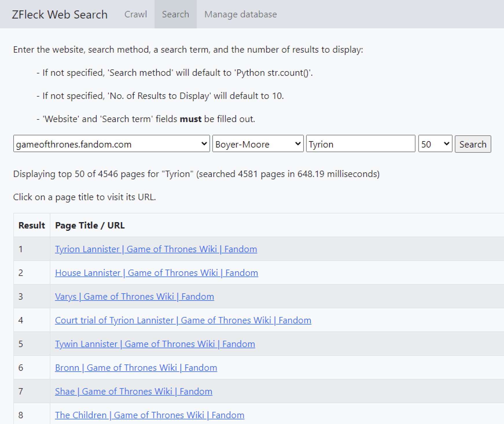Viewport: 504px width, 424px height.
Task: Click the 'Click on a page title' instruction text
Action: (84, 197)
